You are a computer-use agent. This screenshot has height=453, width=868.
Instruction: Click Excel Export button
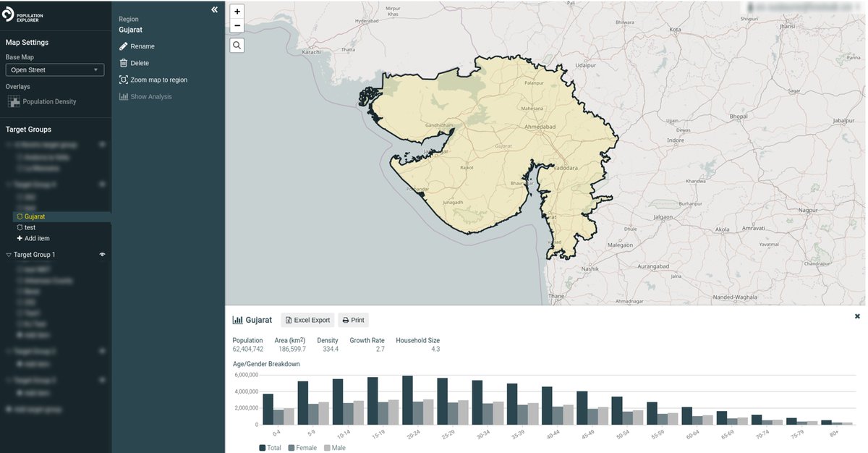(307, 320)
